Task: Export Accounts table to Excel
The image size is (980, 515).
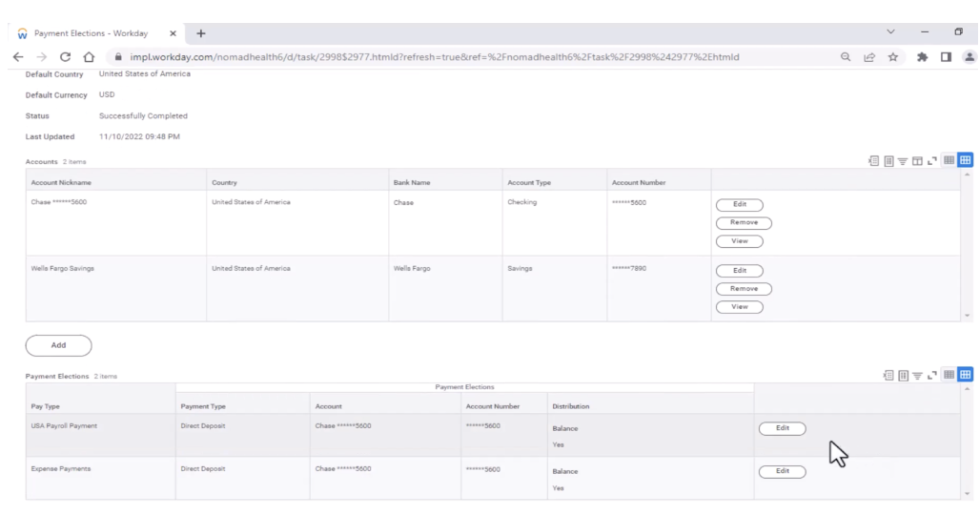Action: pos(873,161)
